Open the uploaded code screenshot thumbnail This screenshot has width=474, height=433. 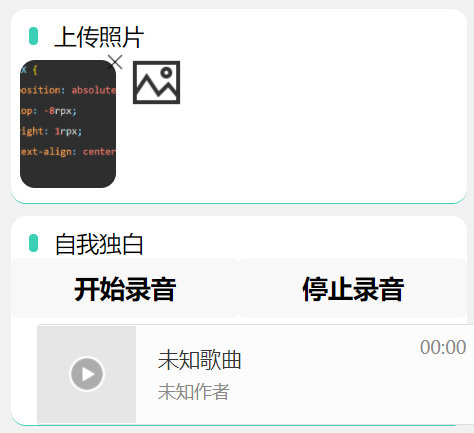(68, 124)
